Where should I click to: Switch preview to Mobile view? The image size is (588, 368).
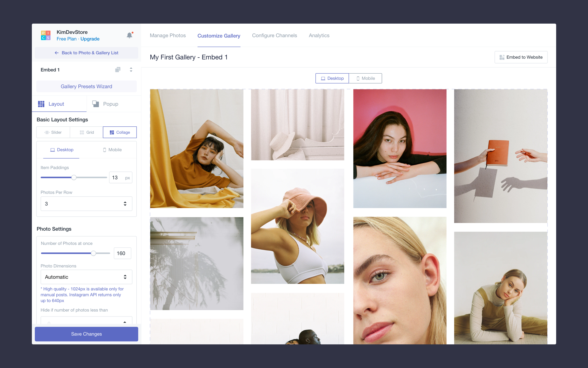click(x=365, y=78)
